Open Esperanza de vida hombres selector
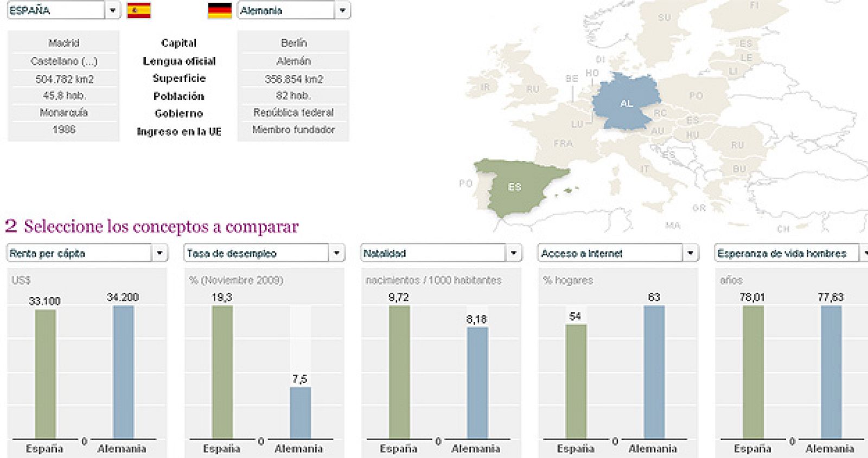 click(x=863, y=253)
